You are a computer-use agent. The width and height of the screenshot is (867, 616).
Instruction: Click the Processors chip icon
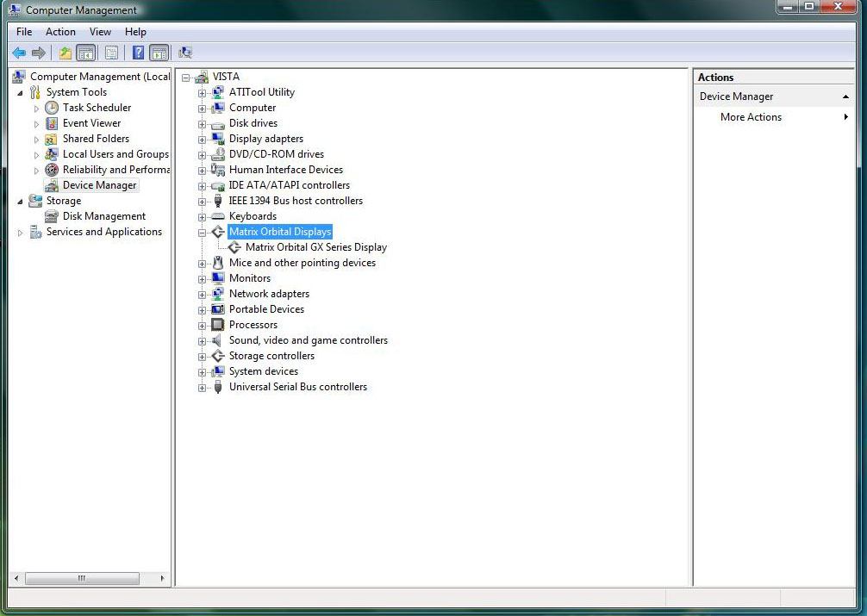(x=218, y=325)
